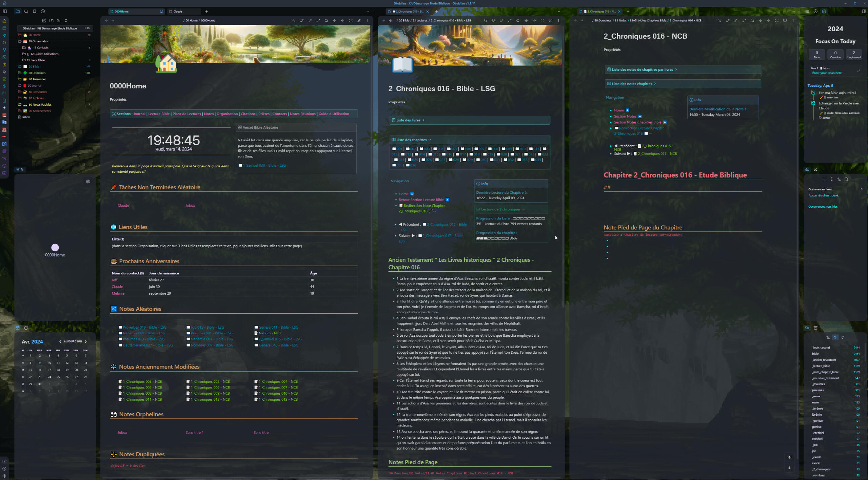
Task: Expand 'Liste des notes chapitres' callout
Action: (x=683, y=84)
